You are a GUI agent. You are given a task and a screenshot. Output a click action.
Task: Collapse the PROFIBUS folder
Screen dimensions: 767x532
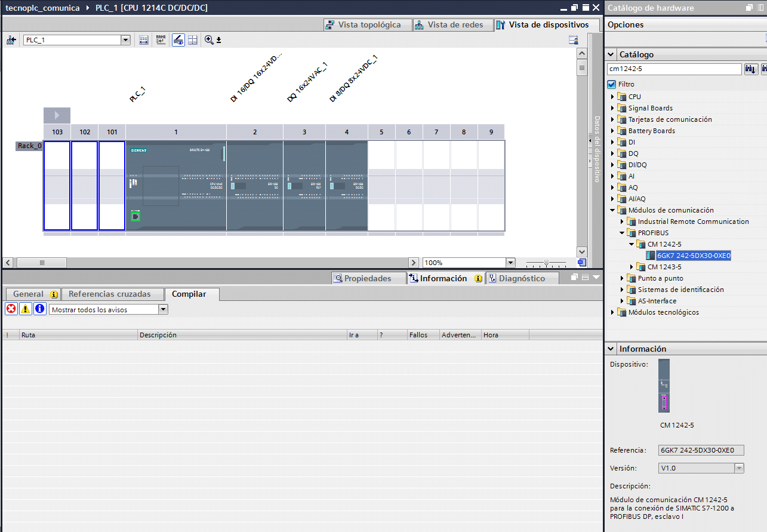coord(622,233)
